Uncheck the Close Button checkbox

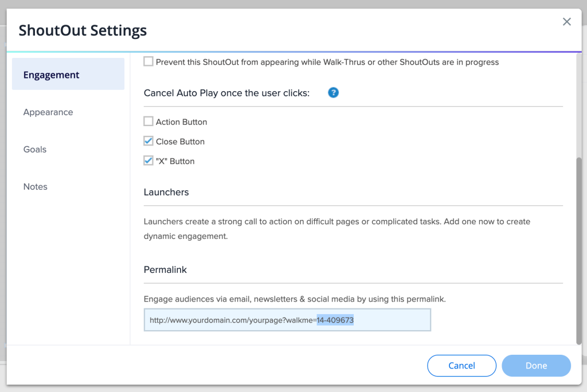(148, 141)
